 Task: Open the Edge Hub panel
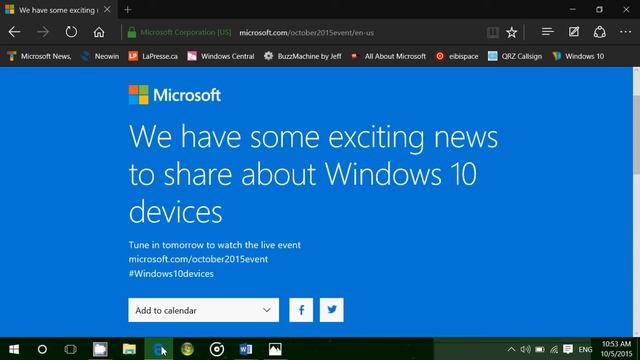547,32
